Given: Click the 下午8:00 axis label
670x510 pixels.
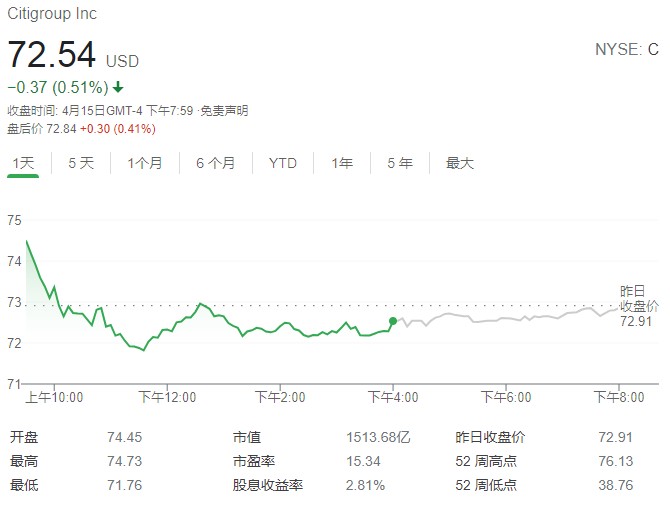Looking at the screenshot, I should pyautogui.click(x=619, y=397).
